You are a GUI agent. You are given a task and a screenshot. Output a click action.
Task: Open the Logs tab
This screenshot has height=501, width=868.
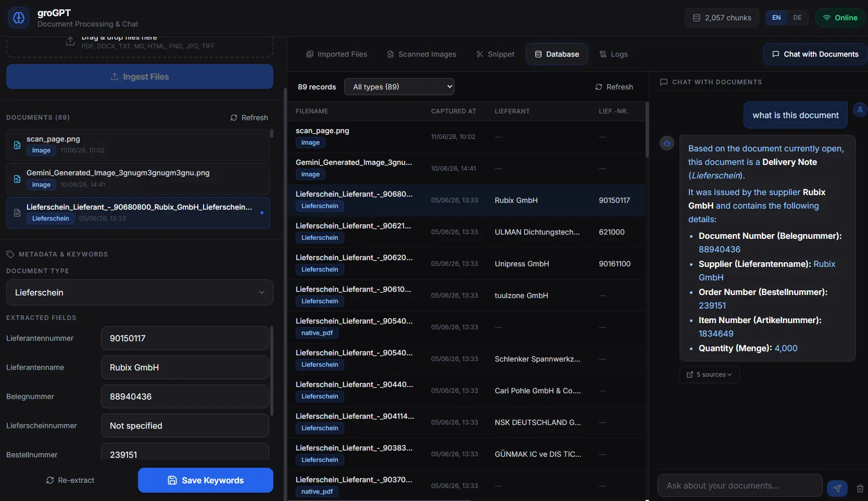point(613,54)
